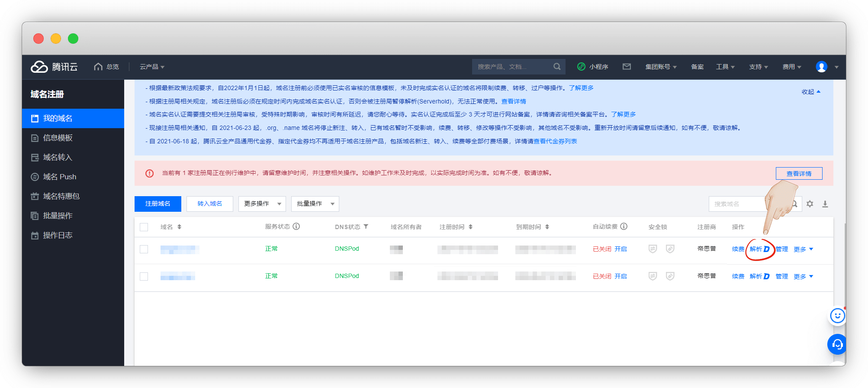Click the smiley feedback icon
The image size is (868, 388).
click(x=837, y=316)
